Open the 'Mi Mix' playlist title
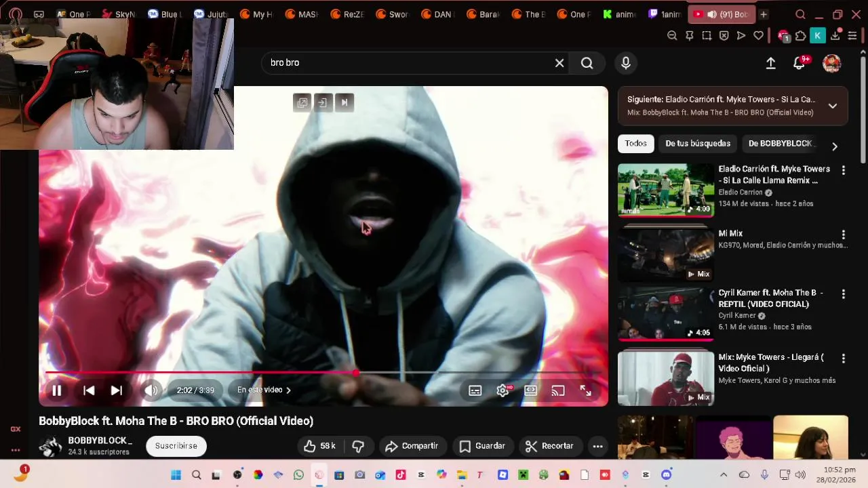This screenshot has height=488, width=868. tap(730, 234)
